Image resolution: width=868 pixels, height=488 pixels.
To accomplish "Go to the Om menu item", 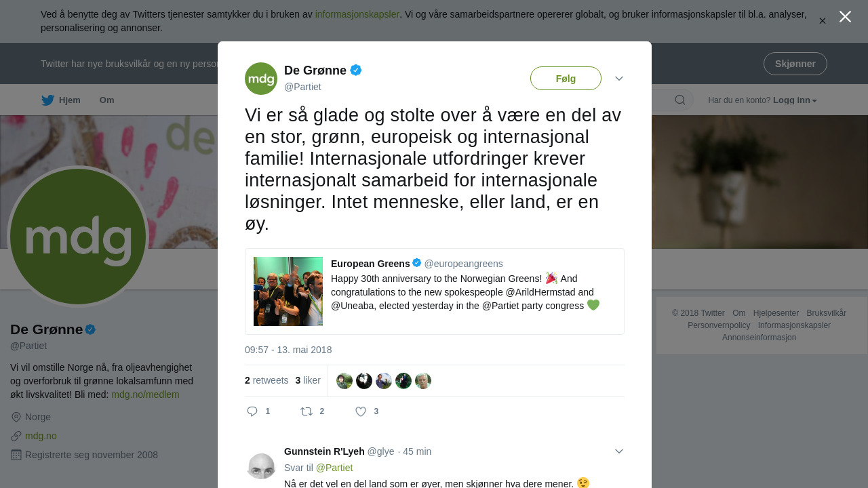I will click(x=107, y=100).
